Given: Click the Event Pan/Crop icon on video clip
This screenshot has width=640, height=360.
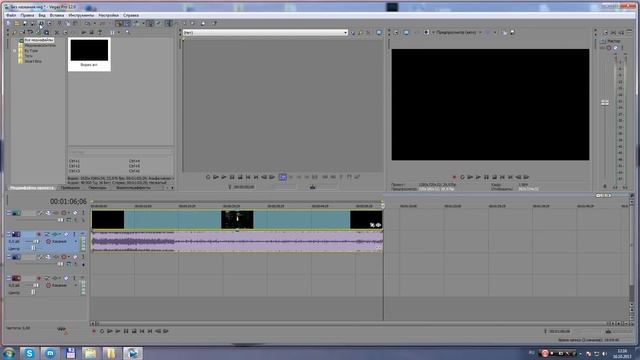Looking at the screenshot, I should coord(372,225).
